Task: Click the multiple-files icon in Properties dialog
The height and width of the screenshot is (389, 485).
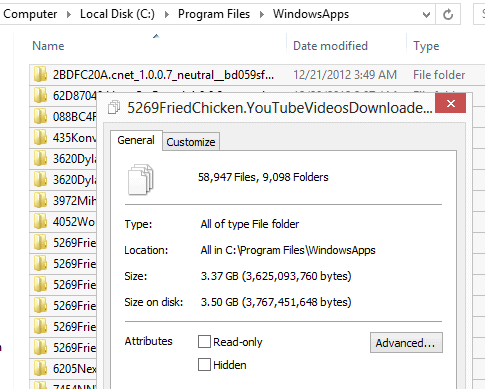Action: [x=140, y=179]
